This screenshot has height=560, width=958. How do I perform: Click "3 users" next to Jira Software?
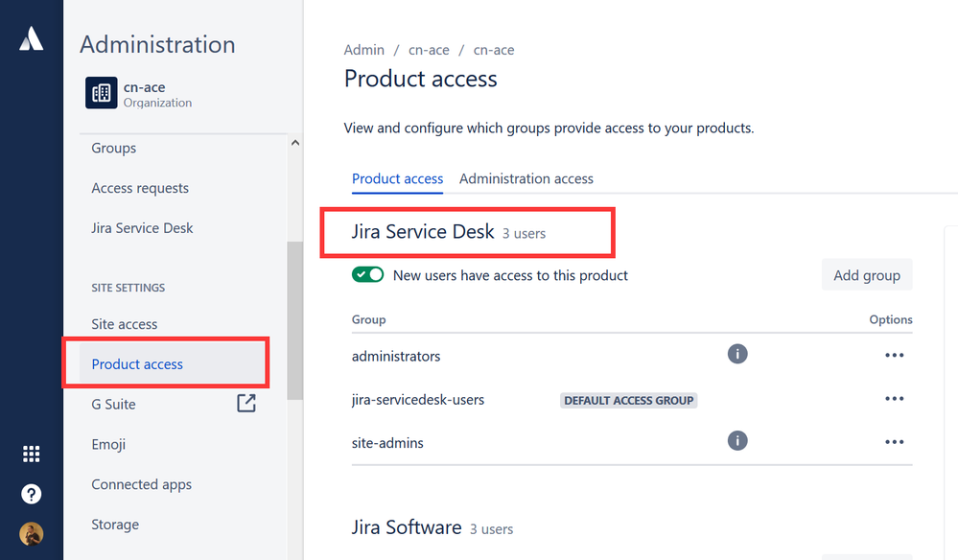pyautogui.click(x=491, y=529)
